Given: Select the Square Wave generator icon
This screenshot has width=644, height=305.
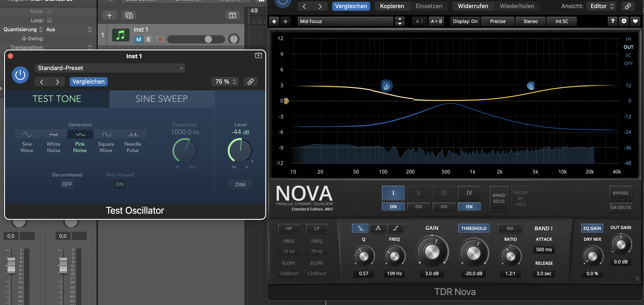Looking at the screenshot, I should 106,134.
